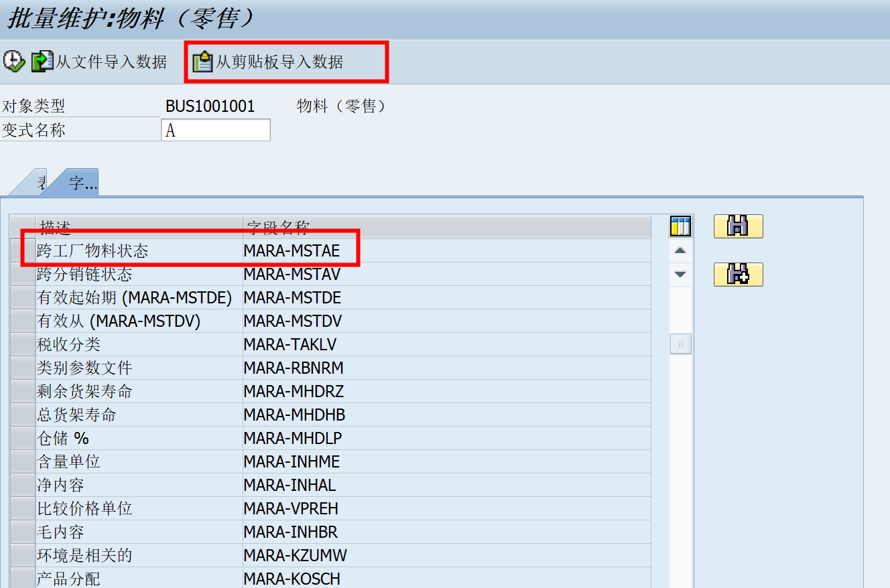Click the vertical scrollbar thumb of the table
The height and width of the screenshot is (588, 890).
[x=680, y=344]
